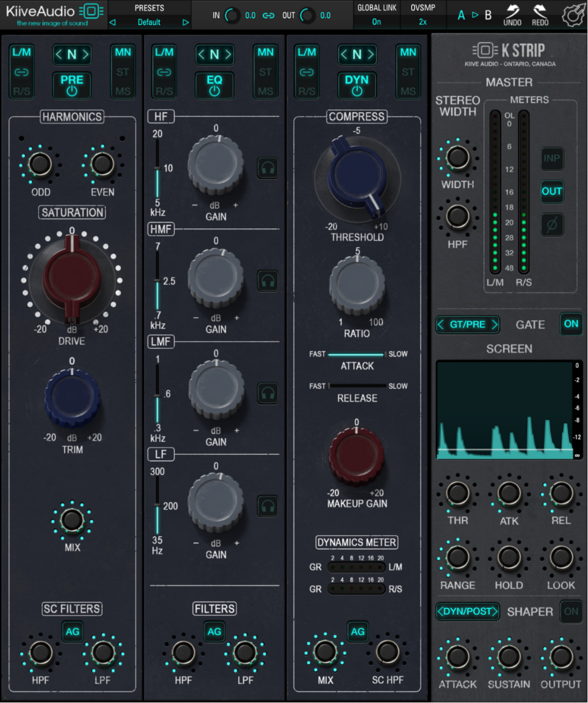
Task: Click the DYNAMICS METER label
Action: (x=357, y=542)
